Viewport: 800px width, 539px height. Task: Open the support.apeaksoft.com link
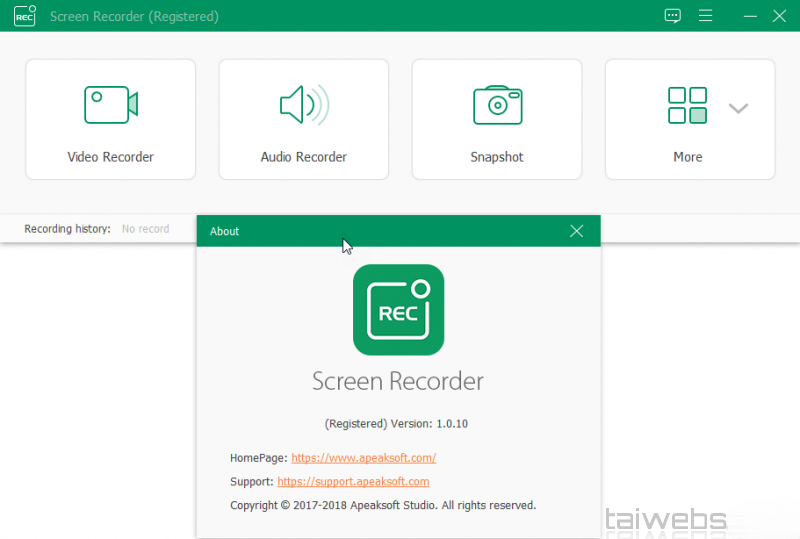coord(353,481)
